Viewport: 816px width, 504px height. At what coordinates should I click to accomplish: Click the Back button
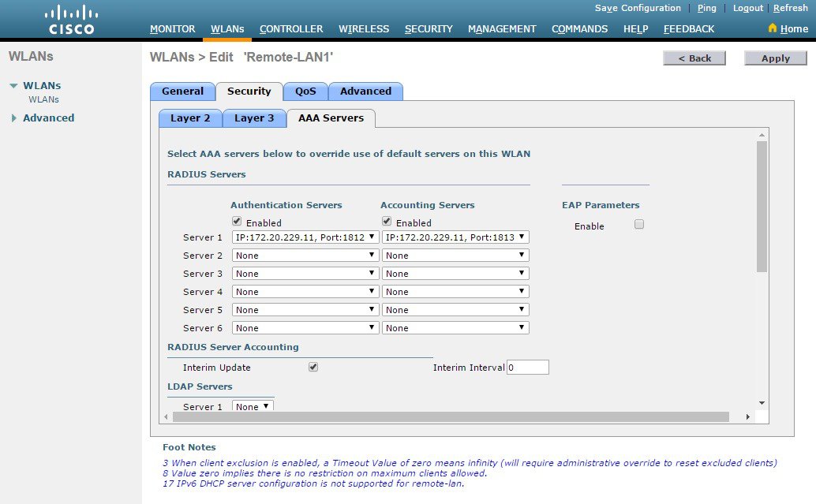click(694, 58)
